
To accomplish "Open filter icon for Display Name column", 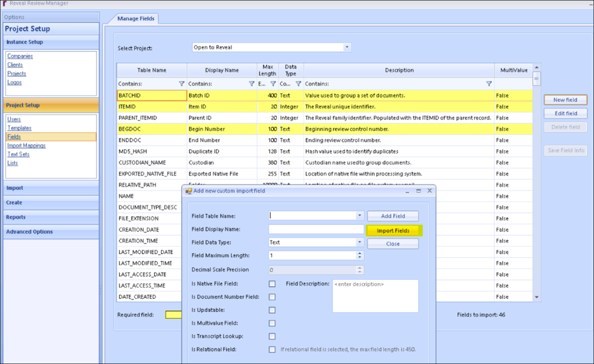I will coord(252,84).
